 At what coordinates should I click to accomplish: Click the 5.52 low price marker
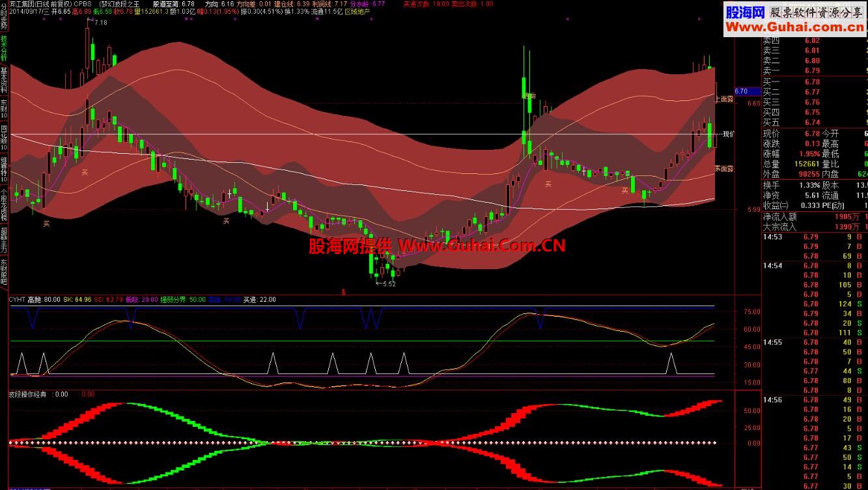pos(389,284)
